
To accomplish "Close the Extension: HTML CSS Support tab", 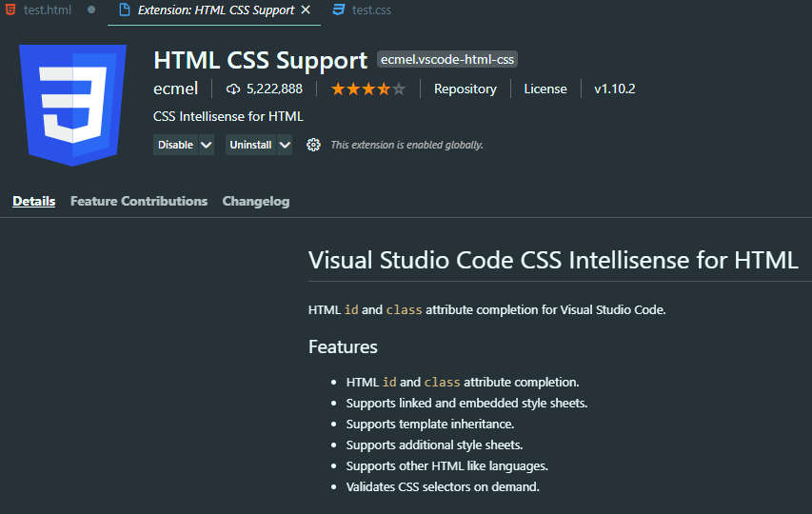I will pyautogui.click(x=307, y=10).
